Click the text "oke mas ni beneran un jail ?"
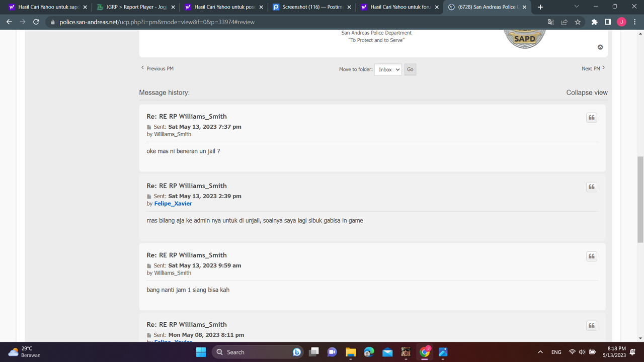This screenshot has width=644, height=362. point(183,151)
